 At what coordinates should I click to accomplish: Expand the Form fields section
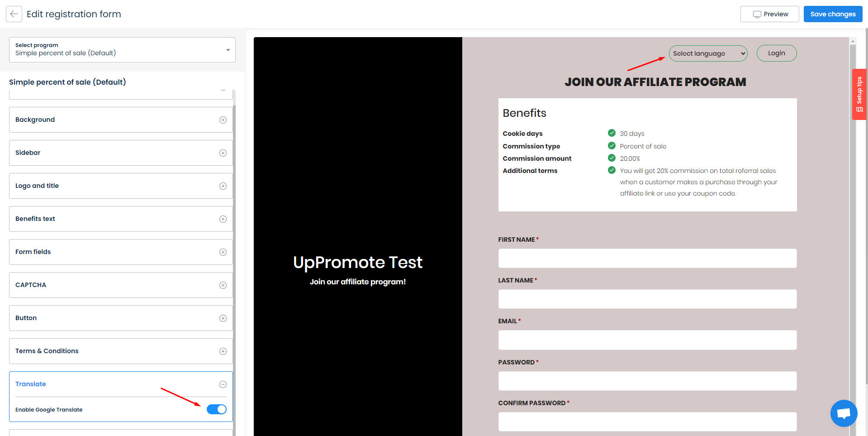[x=120, y=252]
